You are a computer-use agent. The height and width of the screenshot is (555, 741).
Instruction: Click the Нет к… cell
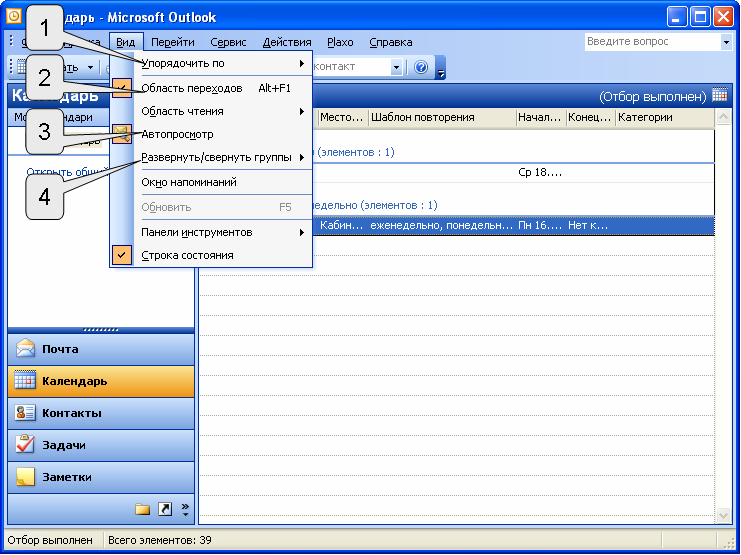coord(588,225)
